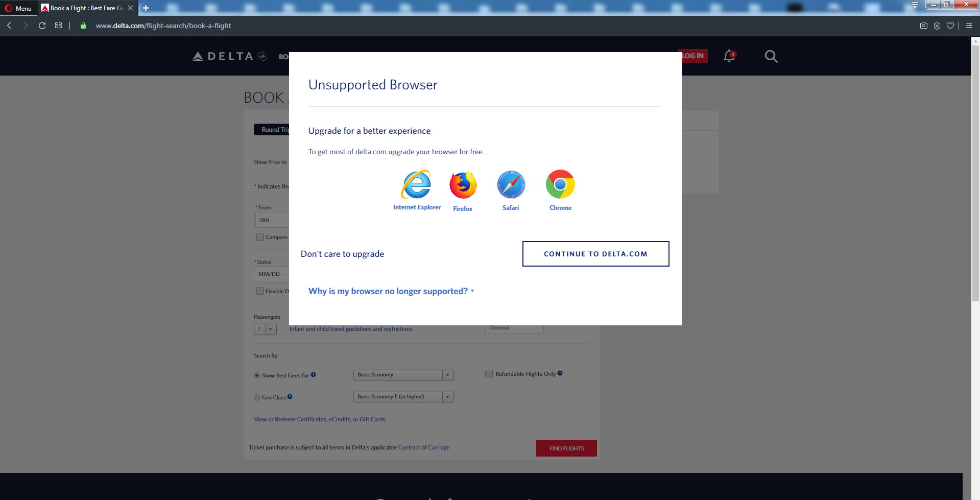
Task: Open the Passengers count dropdown
Action: (265, 329)
